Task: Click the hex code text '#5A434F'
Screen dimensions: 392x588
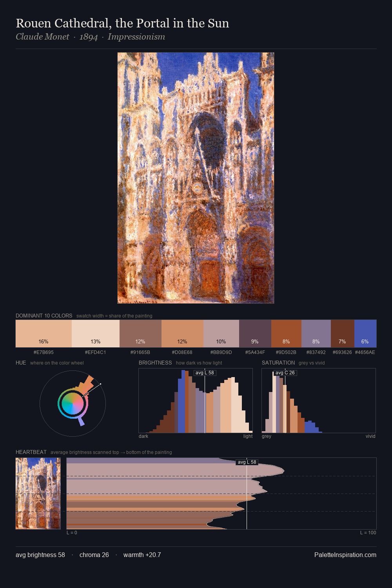Action: [x=255, y=352]
